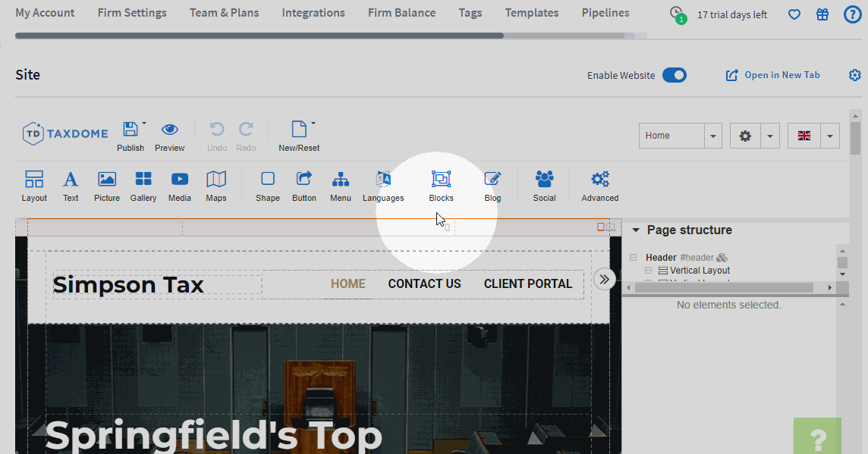Screen dimensions: 868x454
Task: Open Advanced elements tool
Action: [x=599, y=186]
